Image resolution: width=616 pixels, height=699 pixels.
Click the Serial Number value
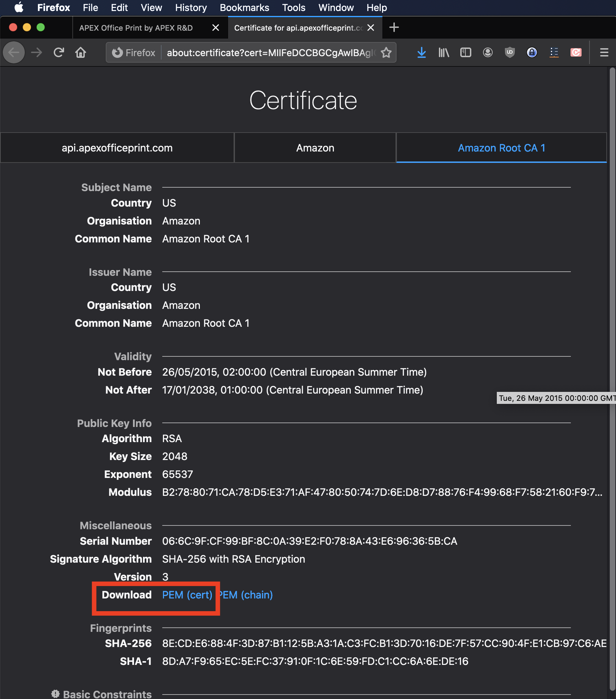[x=310, y=541]
